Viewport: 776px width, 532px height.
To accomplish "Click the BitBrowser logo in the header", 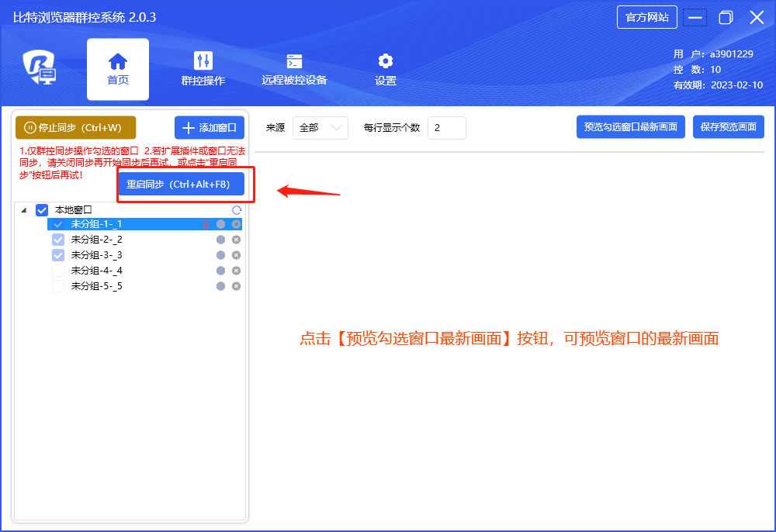I will (x=39, y=70).
